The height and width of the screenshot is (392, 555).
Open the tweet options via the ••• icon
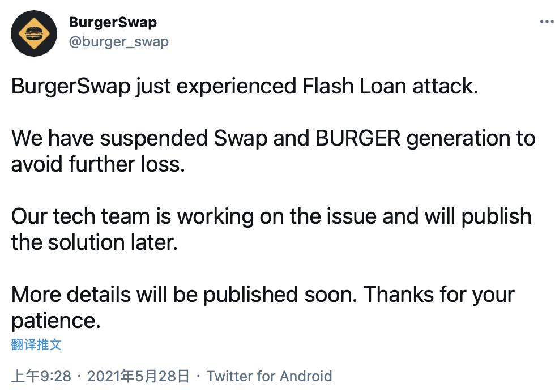coord(547,20)
